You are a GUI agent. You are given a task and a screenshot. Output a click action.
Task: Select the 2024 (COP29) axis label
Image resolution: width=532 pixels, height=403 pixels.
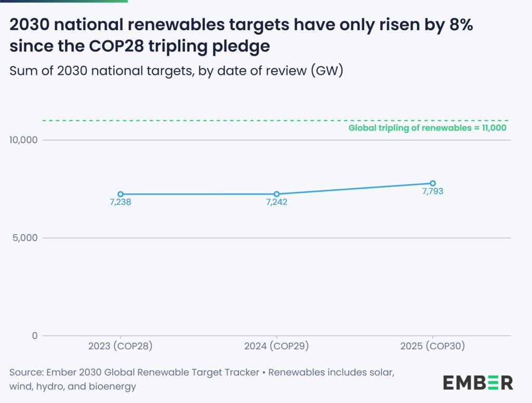pos(276,346)
